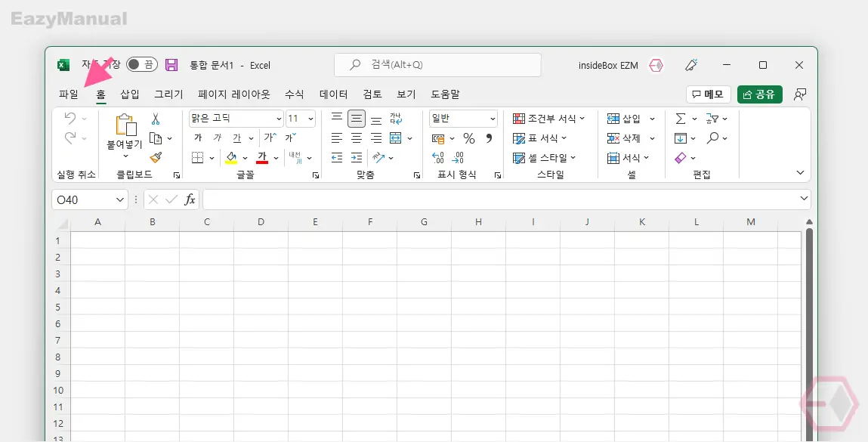The width and height of the screenshot is (868, 442).
Task: Open the font size 11 dropdown
Action: [310, 119]
